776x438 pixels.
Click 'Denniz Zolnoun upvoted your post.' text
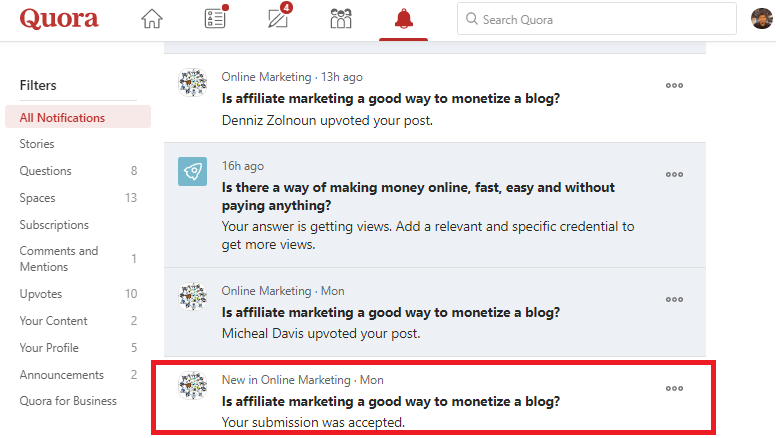tap(327, 120)
